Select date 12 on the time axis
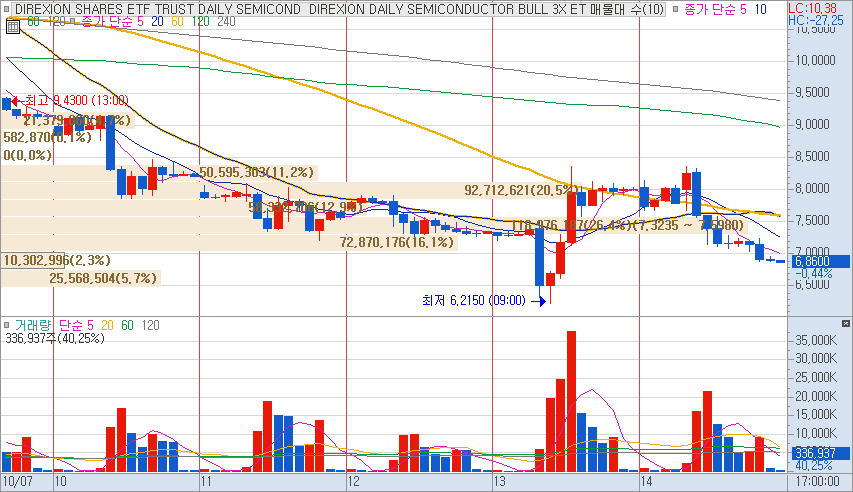 point(354,482)
